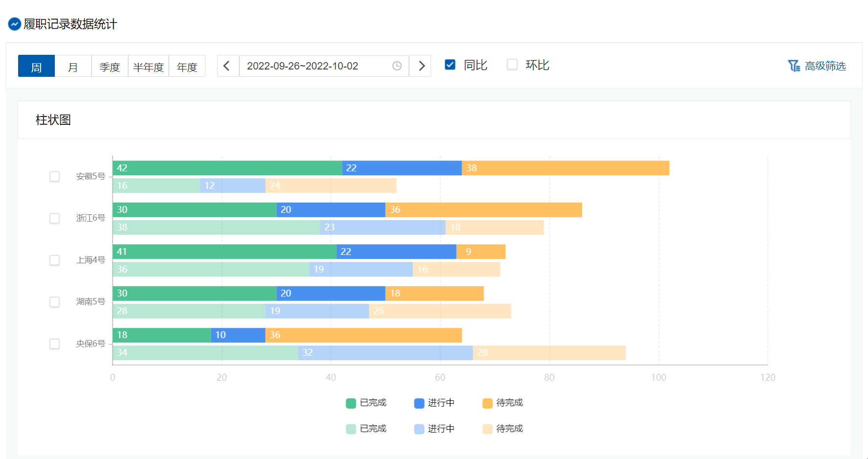Toggle light green 已完成 legend swatch

351,429
